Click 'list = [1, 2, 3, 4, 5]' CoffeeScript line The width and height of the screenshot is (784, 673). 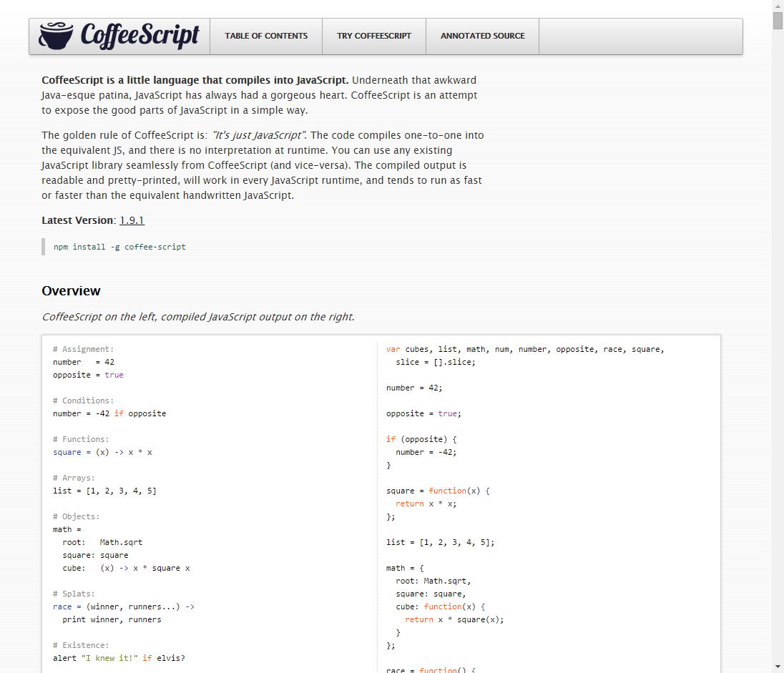click(104, 491)
